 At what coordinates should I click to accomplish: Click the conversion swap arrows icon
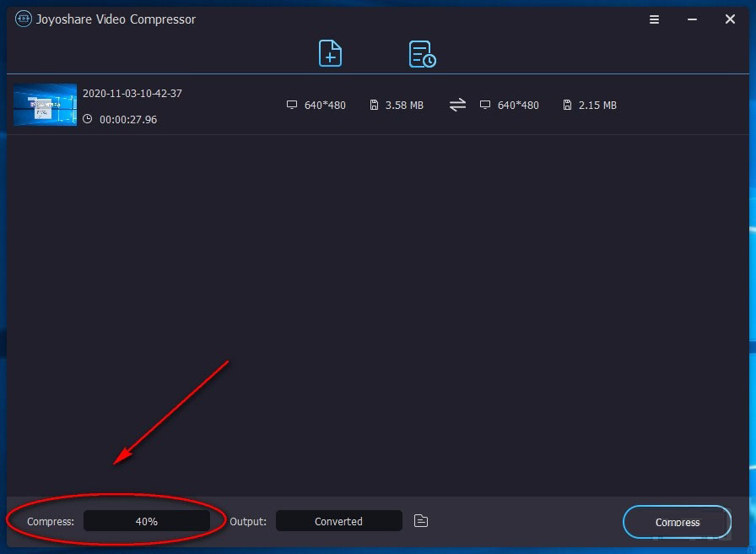pos(457,105)
